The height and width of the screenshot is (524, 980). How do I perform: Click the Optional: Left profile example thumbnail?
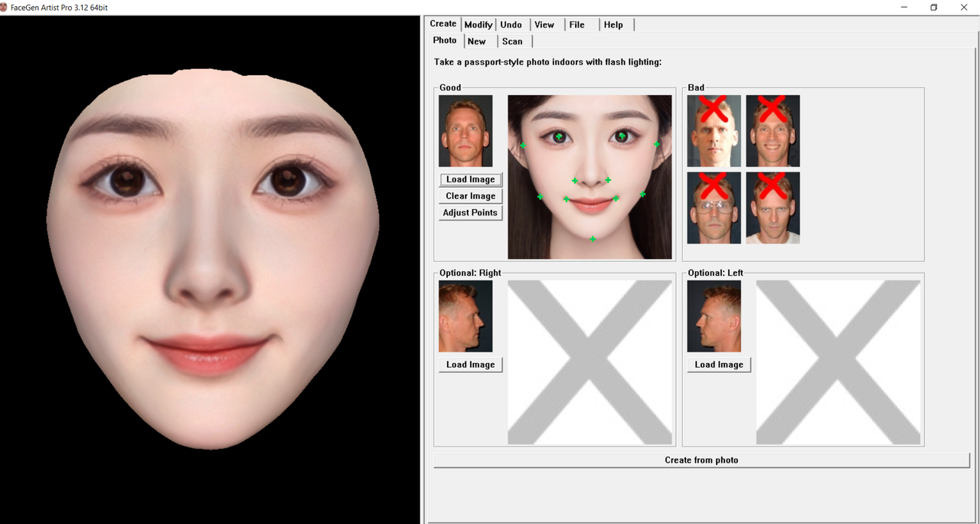coord(714,316)
